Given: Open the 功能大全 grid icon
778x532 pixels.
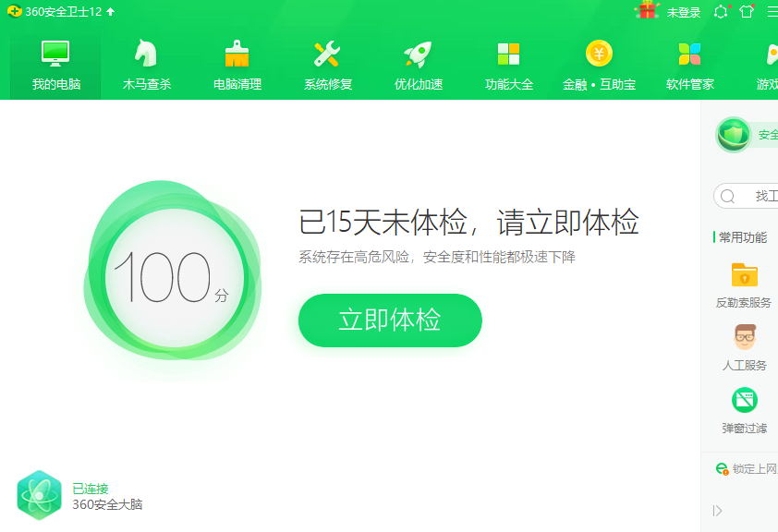Looking at the screenshot, I should pyautogui.click(x=509, y=65).
